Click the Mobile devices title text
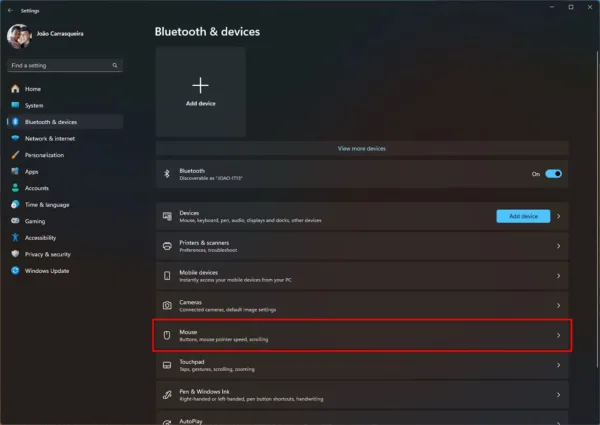600x425 pixels. pyautogui.click(x=199, y=272)
